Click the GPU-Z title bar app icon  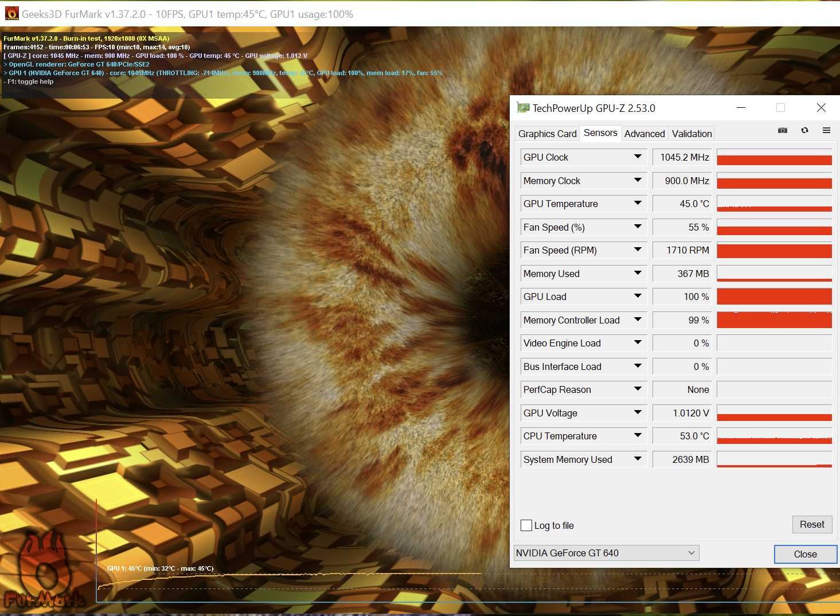[x=523, y=108]
